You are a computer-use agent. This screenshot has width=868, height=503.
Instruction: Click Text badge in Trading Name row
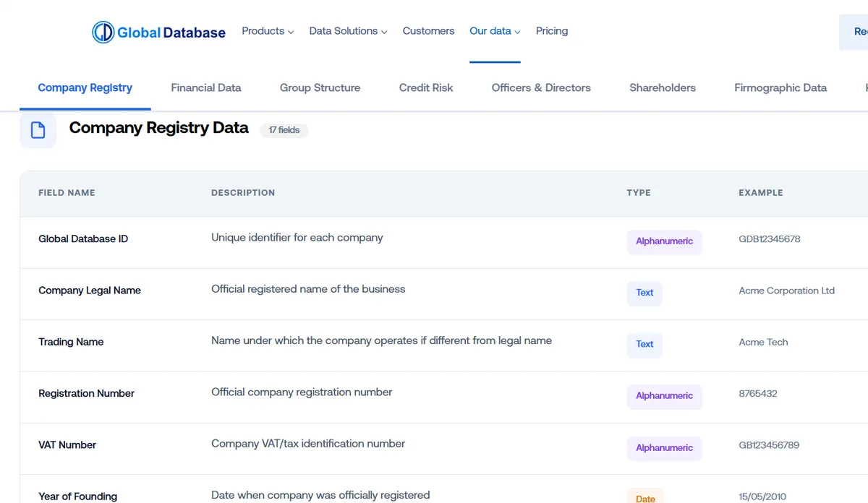pos(644,344)
